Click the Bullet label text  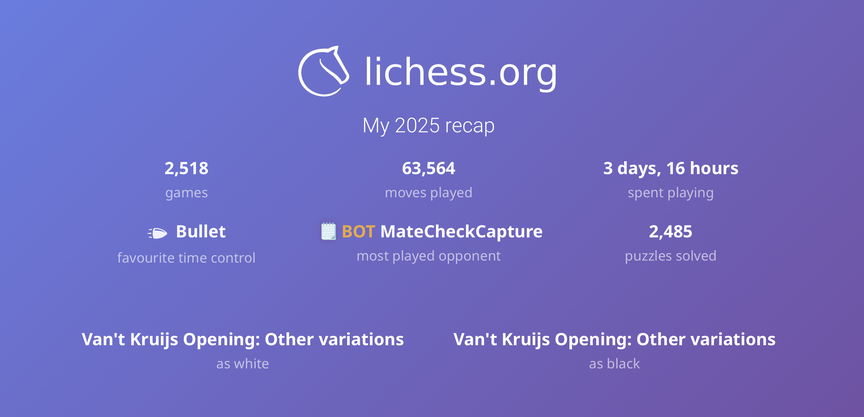tap(200, 232)
